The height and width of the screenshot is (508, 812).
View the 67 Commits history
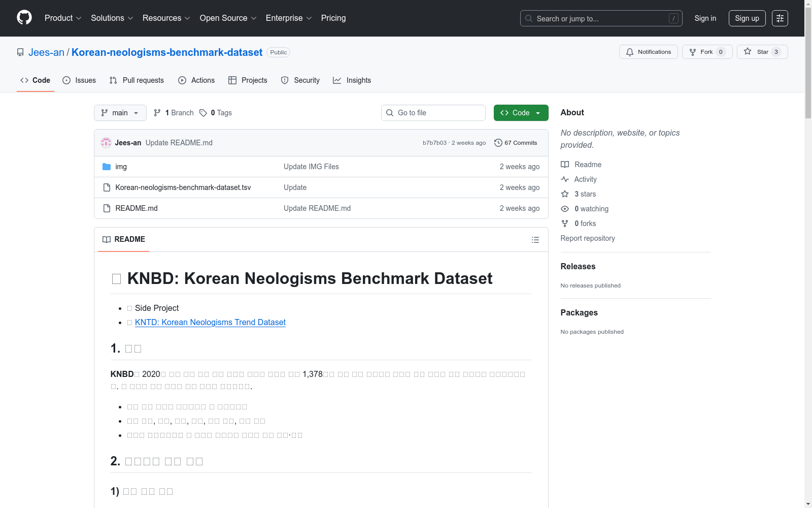click(516, 143)
